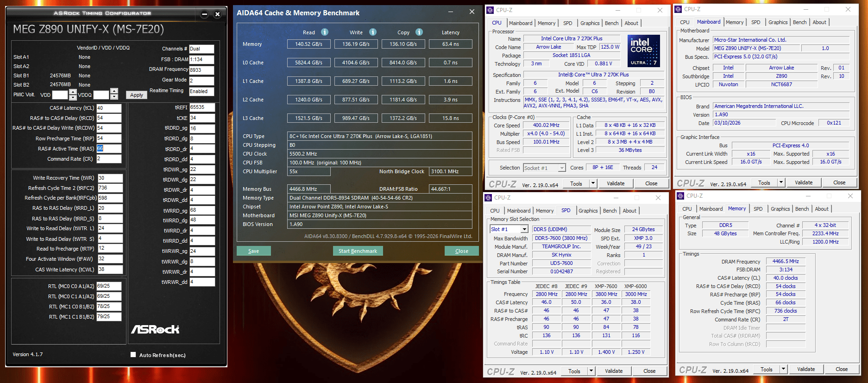Click the CAS# Latency (tCL) field

pos(109,108)
